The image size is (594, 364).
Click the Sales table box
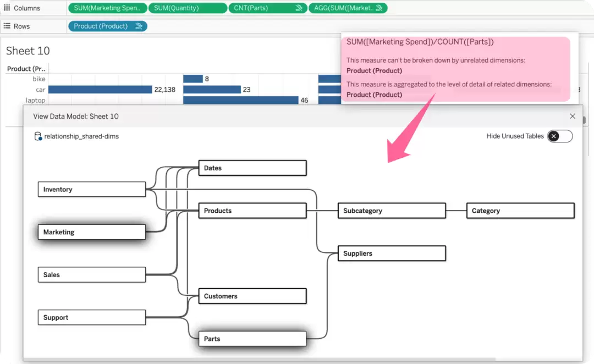coord(92,274)
